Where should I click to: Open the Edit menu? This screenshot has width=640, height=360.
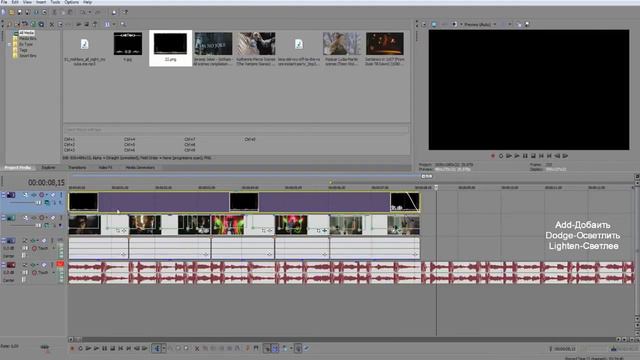coord(15,2)
